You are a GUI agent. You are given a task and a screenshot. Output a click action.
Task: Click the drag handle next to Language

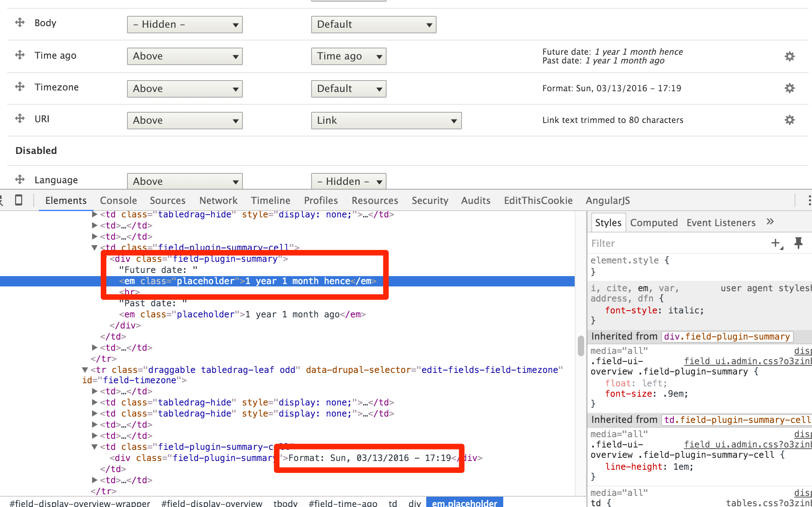(19, 180)
